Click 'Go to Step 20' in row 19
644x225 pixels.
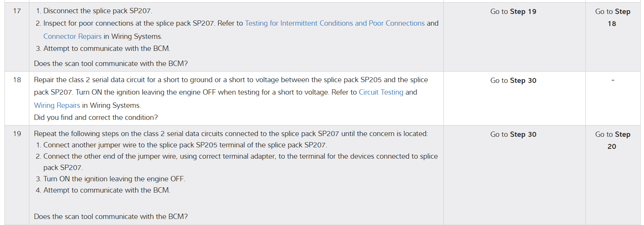pos(612,140)
